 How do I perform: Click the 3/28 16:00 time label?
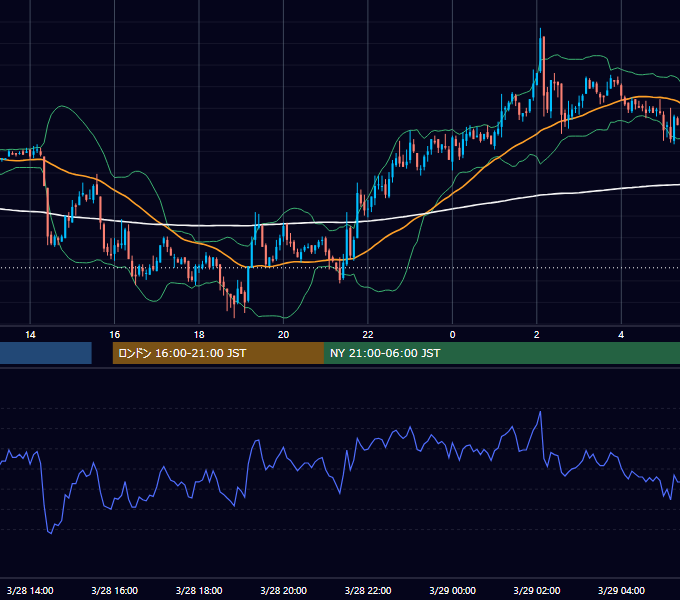pos(114,590)
